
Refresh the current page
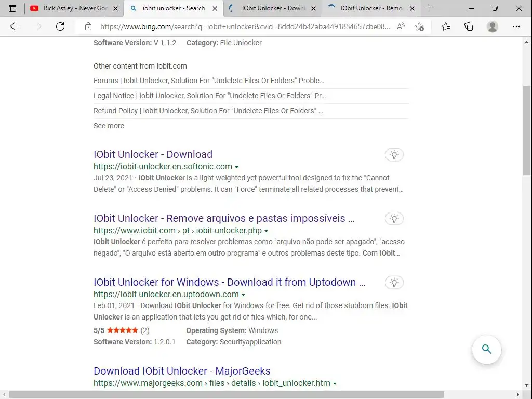pyautogui.click(x=60, y=26)
